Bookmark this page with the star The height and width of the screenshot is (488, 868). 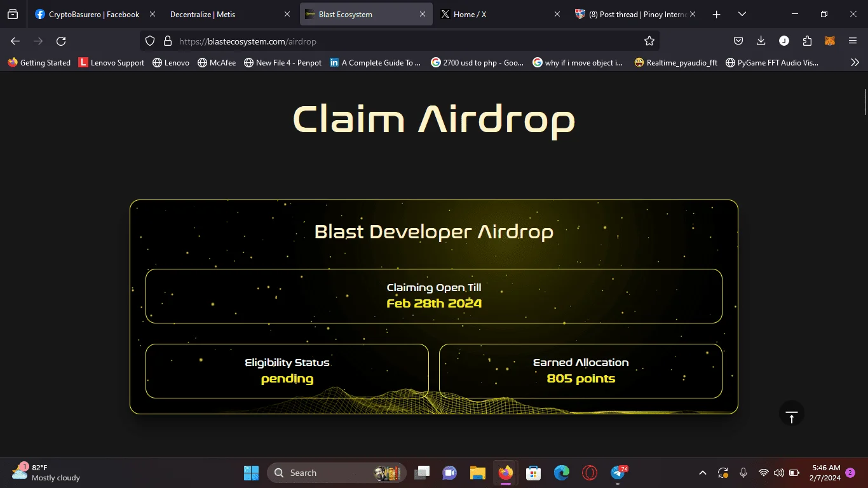(x=649, y=41)
